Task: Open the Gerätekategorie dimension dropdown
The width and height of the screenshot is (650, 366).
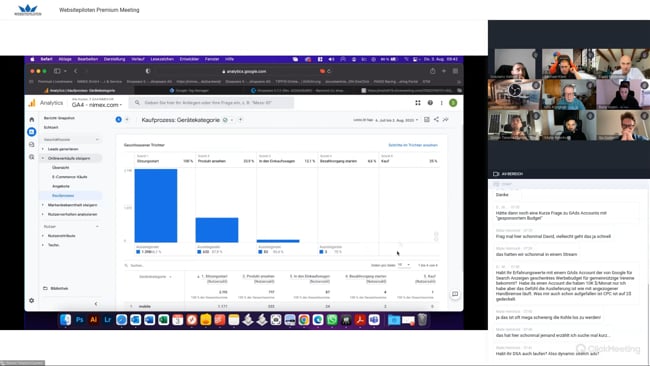Action: (x=155, y=276)
